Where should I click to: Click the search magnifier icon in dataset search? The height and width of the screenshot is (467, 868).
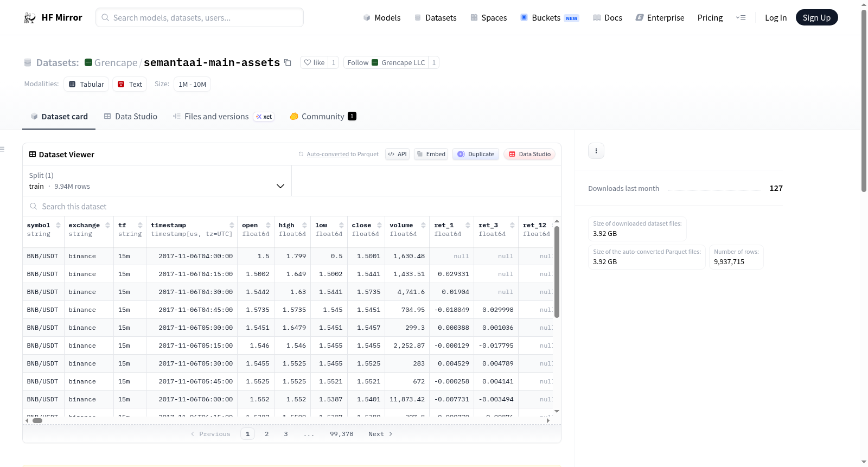click(x=34, y=207)
